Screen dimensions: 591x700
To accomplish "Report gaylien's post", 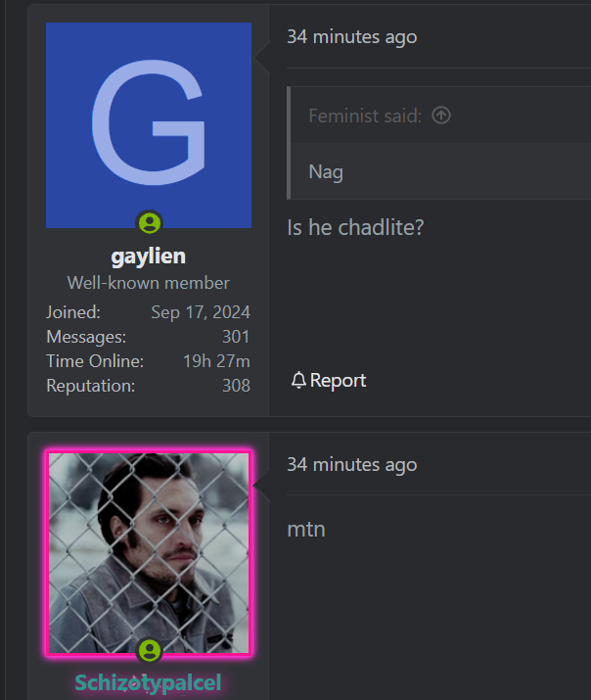I will [x=329, y=381].
